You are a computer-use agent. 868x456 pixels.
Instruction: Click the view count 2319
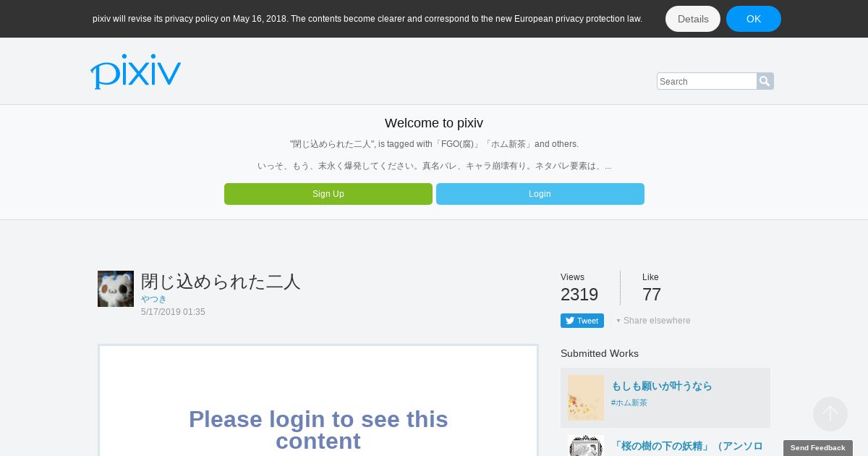[x=579, y=295]
